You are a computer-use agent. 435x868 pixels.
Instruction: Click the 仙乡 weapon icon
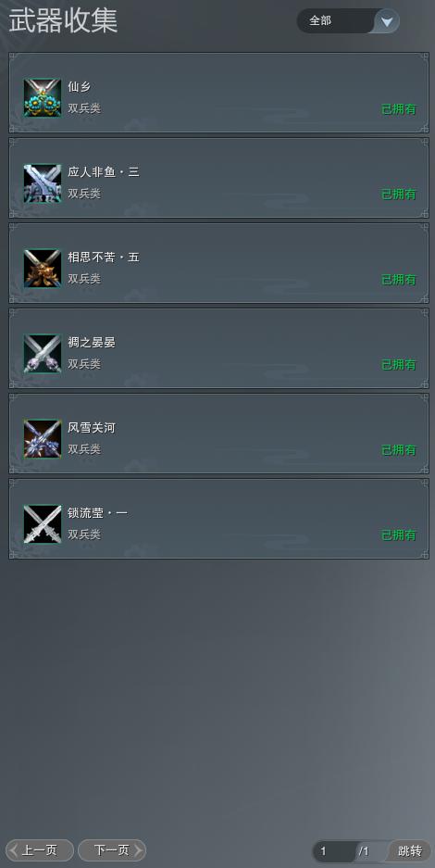point(43,98)
